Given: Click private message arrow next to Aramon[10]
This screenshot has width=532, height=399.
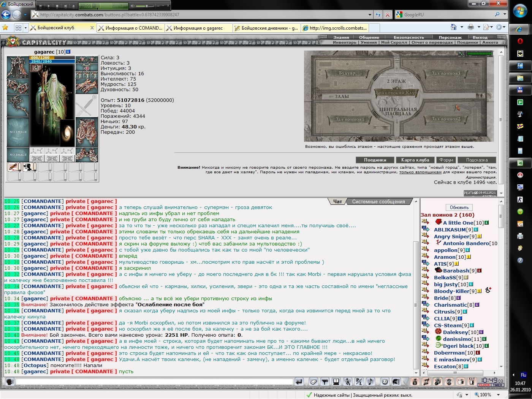Looking at the screenshot, I should point(425,256).
